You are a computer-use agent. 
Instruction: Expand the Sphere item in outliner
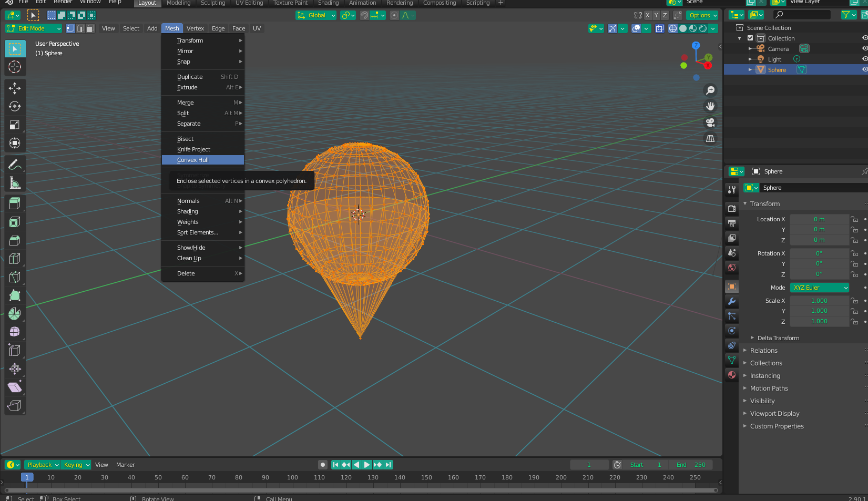750,69
